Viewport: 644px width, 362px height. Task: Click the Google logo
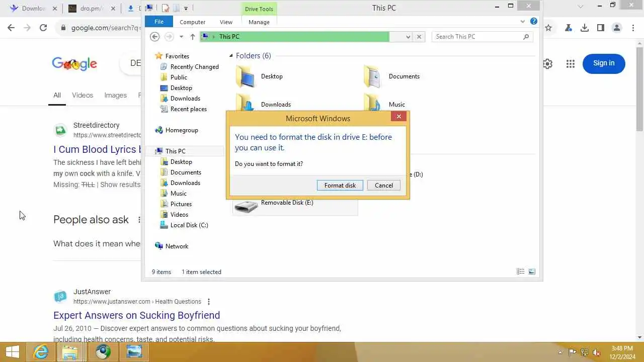(74, 63)
